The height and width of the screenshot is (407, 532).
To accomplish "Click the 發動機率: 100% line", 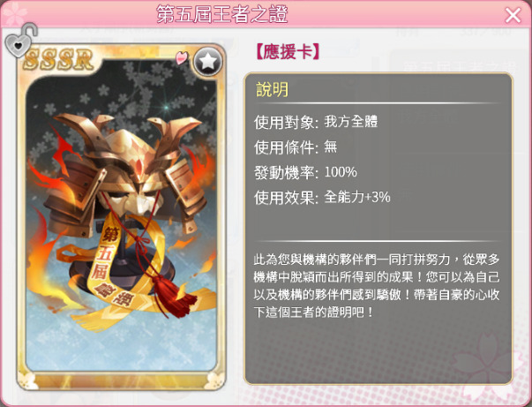I will [x=305, y=172].
